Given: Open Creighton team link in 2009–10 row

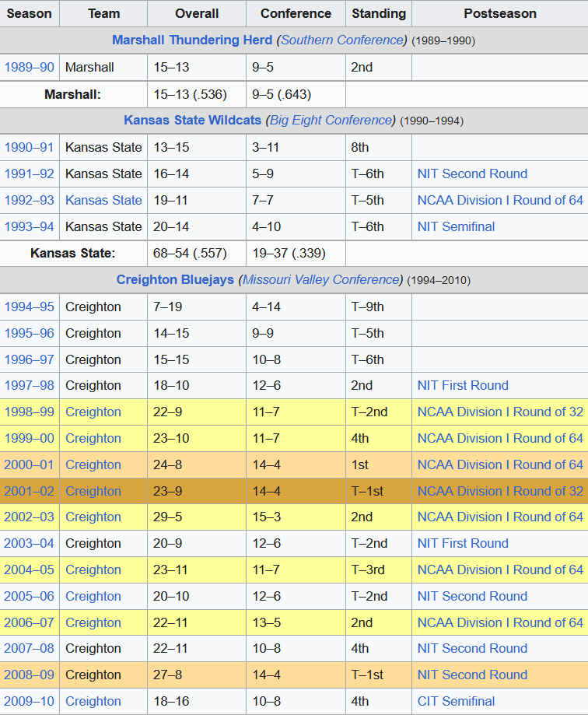Looking at the screenshot, I should point(93,701).
